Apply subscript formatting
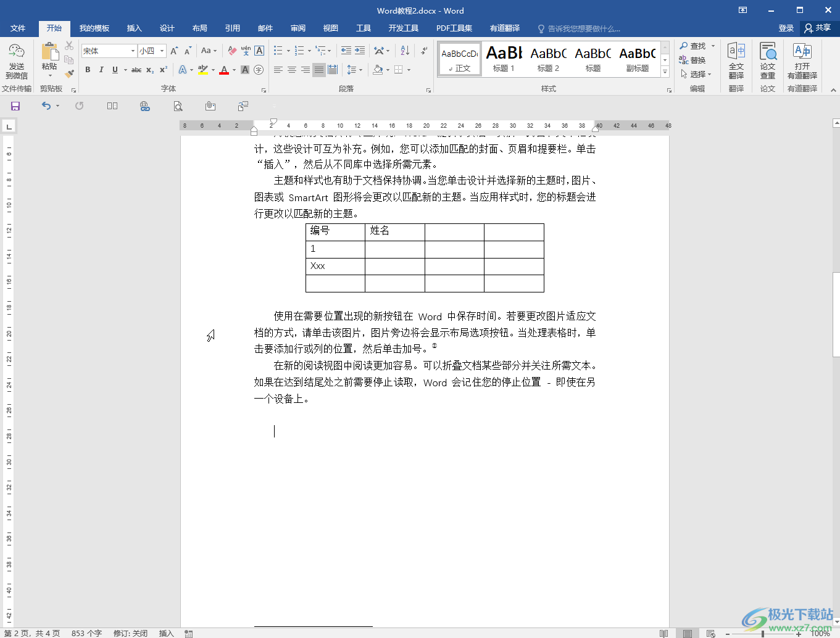This screenshot has width=840, height=638. (x=150, y=70)
